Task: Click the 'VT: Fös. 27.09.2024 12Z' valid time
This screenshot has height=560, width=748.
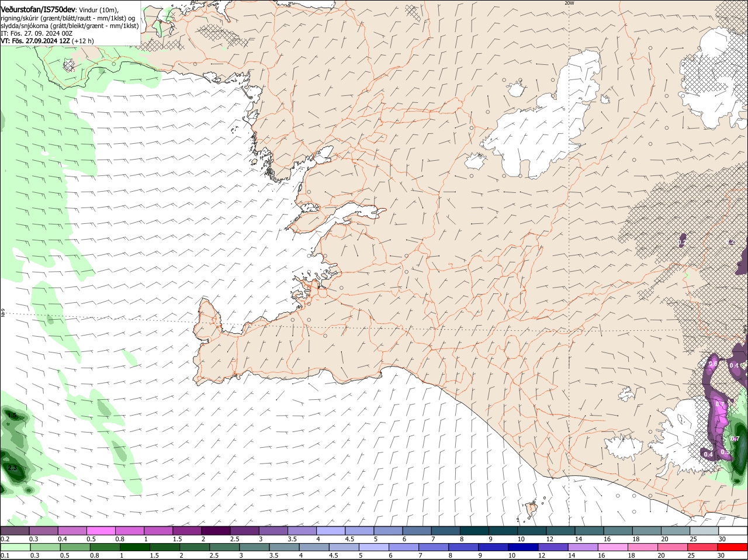Action: 36,41
